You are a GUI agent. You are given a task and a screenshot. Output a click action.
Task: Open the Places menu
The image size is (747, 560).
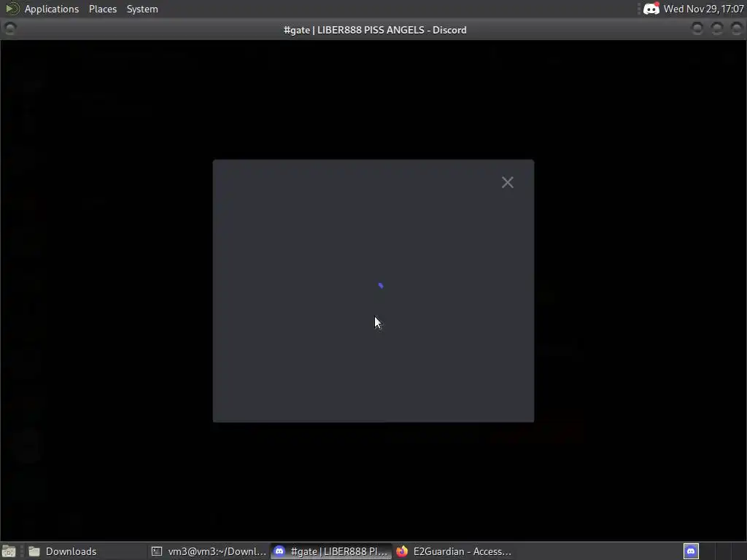[x=103, y=9]
